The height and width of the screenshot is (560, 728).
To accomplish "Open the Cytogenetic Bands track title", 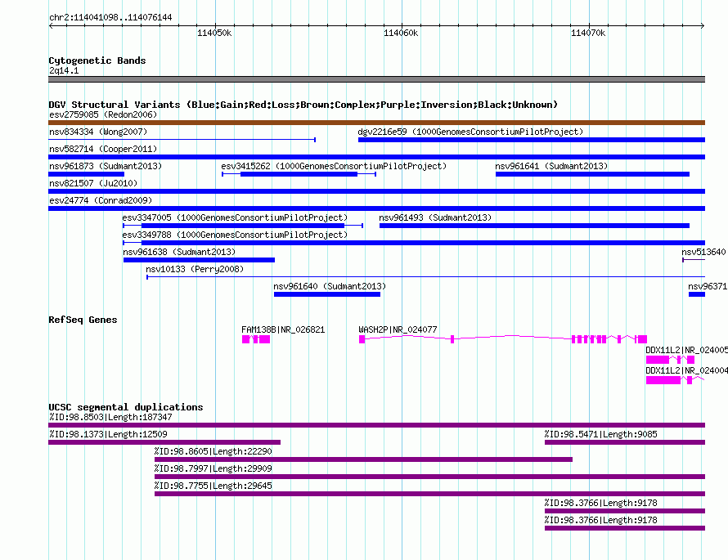I will [97, 60].
